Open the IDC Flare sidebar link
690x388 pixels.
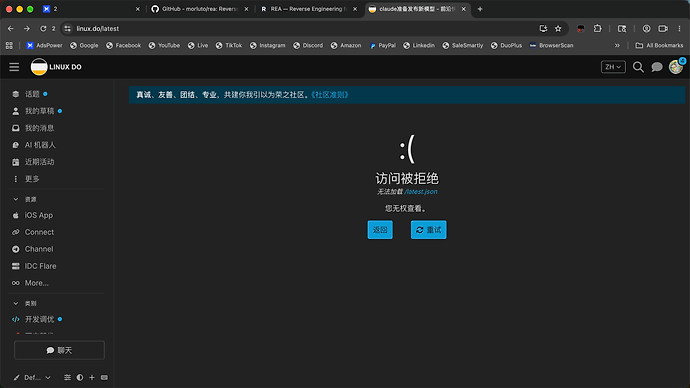point(40,266)
